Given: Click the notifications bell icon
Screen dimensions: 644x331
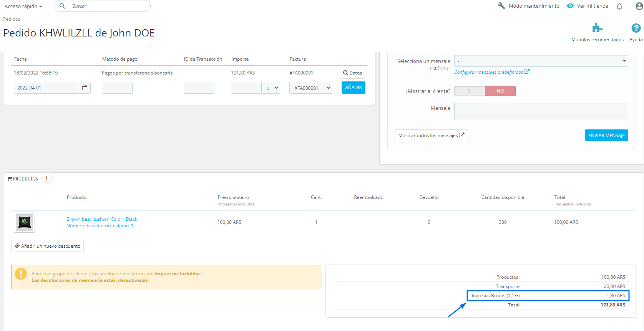Looking at the screenshot, I should 619,6.
